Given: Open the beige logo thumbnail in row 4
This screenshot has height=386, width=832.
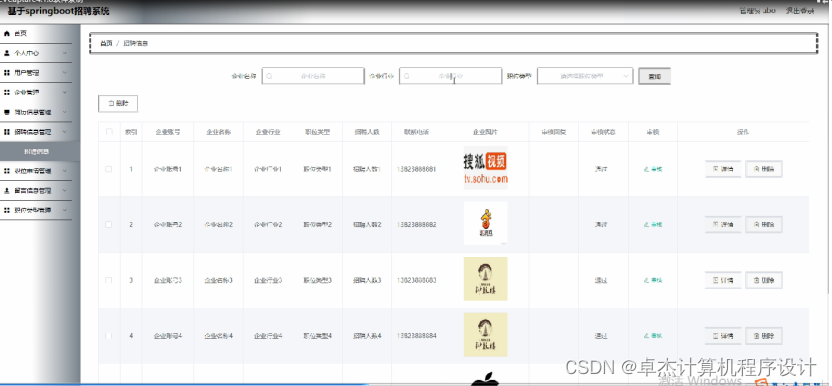Looking at the screenshot, I should coord(486,334).
